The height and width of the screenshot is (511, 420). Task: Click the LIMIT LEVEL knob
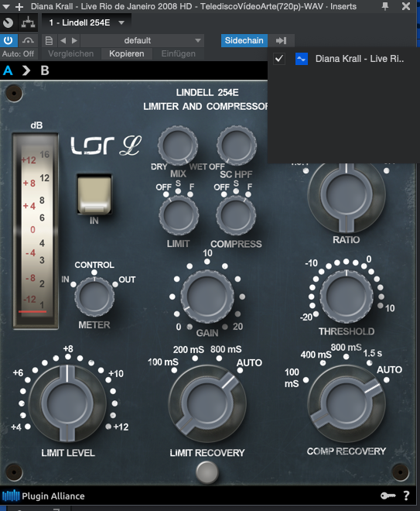tap(67, 403)
